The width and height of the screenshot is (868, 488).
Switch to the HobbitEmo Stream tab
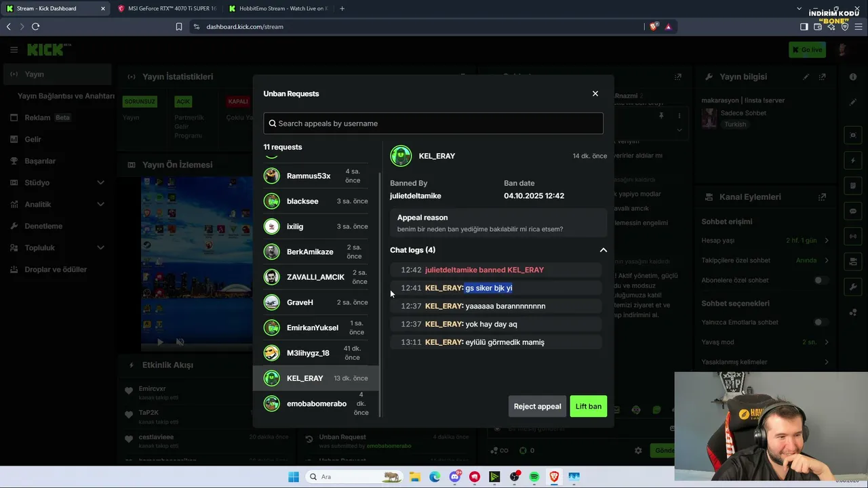277,9
